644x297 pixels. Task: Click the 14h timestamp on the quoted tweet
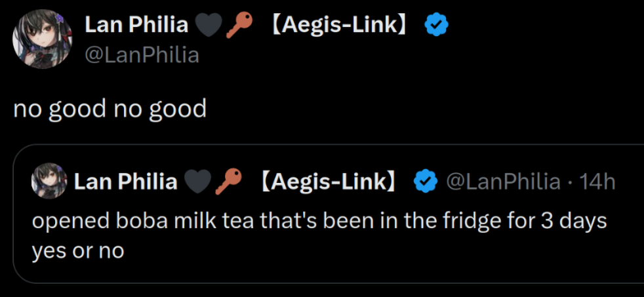tap(597, 181)
